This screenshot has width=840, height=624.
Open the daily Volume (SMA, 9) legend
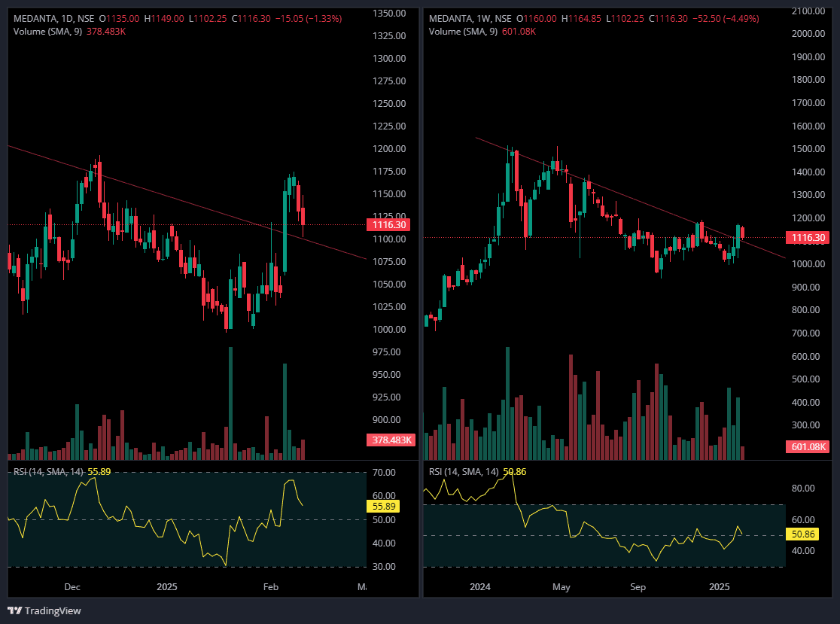[x=47, y=32]
